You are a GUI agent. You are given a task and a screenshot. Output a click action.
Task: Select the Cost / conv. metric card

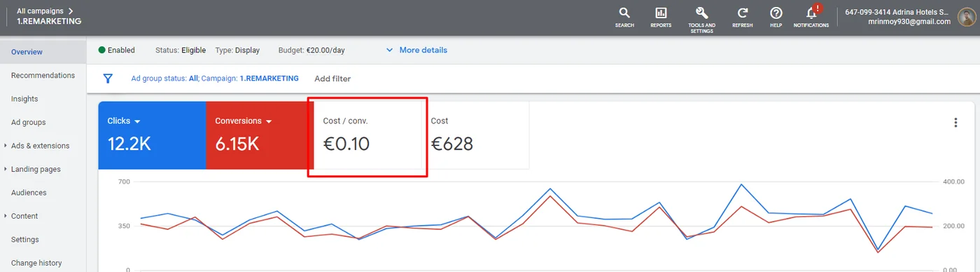pos(367,135)
